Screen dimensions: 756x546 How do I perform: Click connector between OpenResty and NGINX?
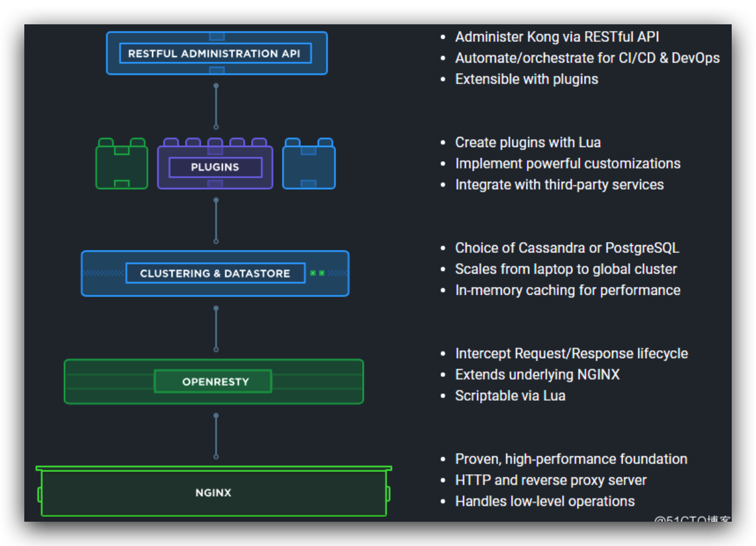[216, 436]
